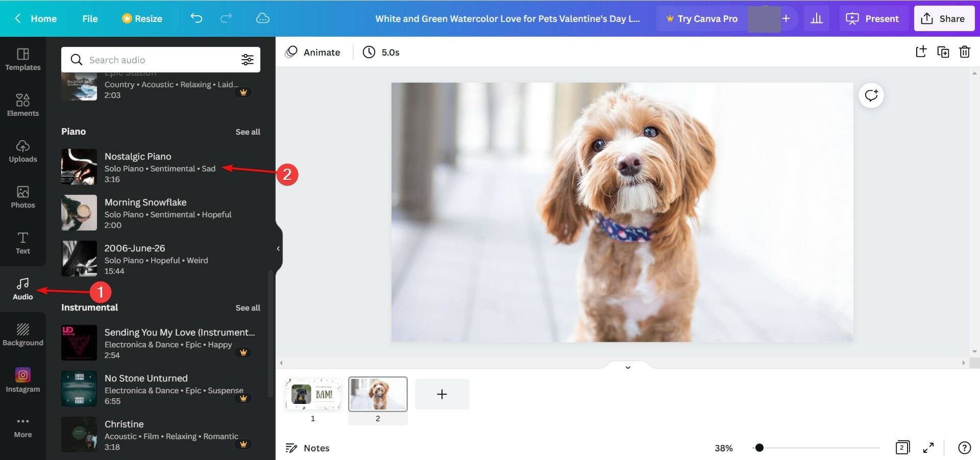Image resolution: width=980 pixels, height=460 pixels.
Task: Open the Instagram sharing panel
Action: pos(22,380)
